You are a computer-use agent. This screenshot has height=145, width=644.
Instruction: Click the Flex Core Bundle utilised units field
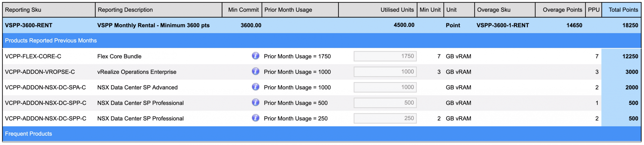(x=385, y=56)
